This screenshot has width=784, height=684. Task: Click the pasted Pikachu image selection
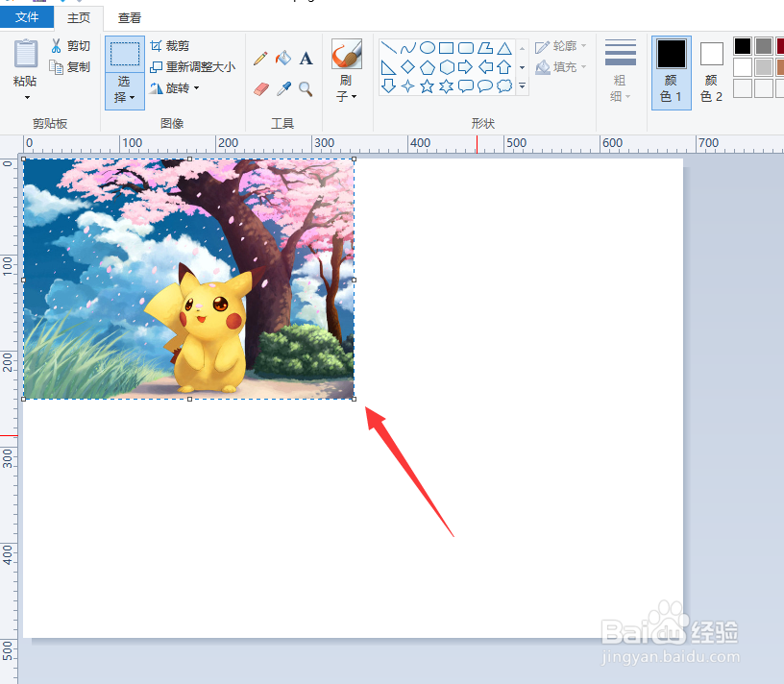[189, 279]
